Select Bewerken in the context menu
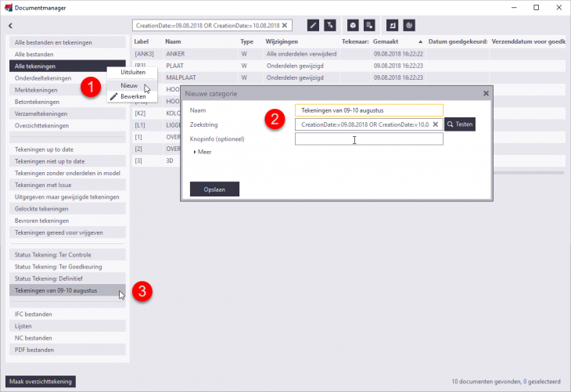Screen dimensions: 571x392 [132, 96]
